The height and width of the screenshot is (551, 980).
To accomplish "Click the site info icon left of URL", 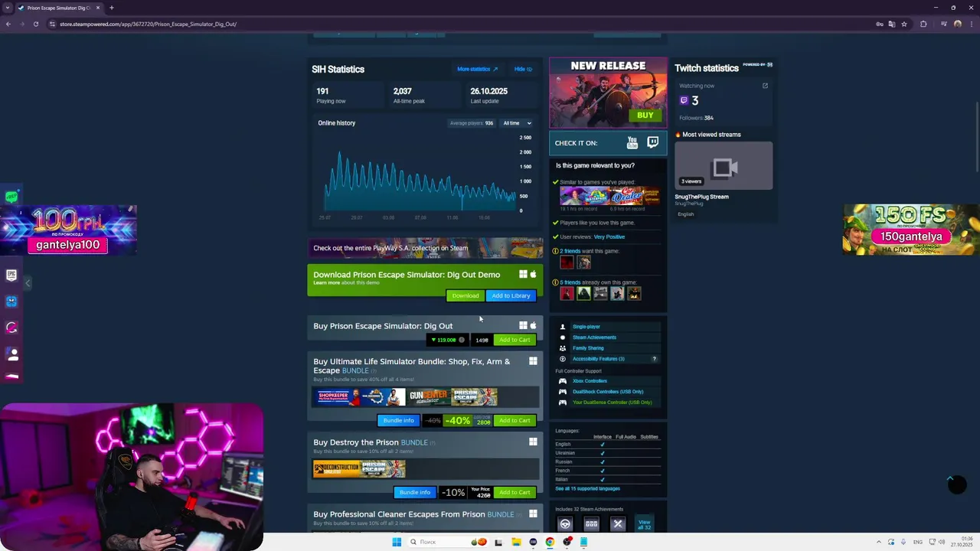I will point(52,24).
